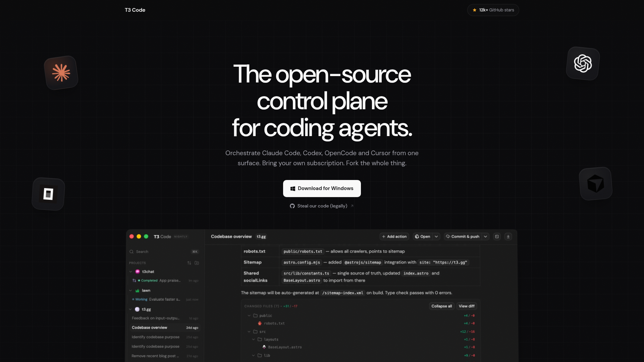
Task: Open the 12k+ GitHub stars badge
Action: (493, 10)
